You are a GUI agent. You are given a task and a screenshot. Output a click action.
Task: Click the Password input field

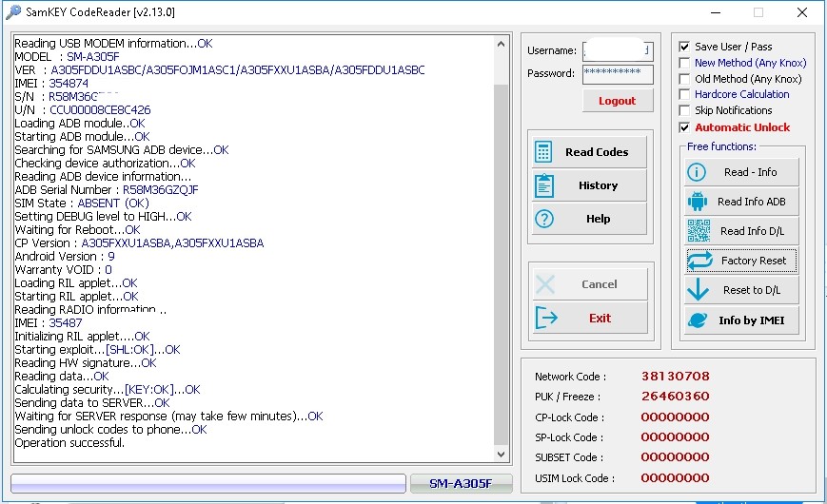618,74
